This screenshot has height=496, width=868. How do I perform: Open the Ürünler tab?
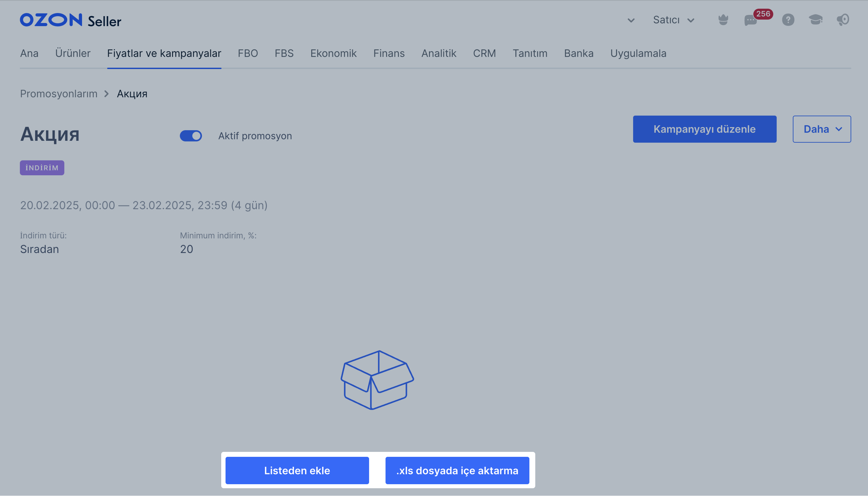pyautogui.click(x=73, y=53)
